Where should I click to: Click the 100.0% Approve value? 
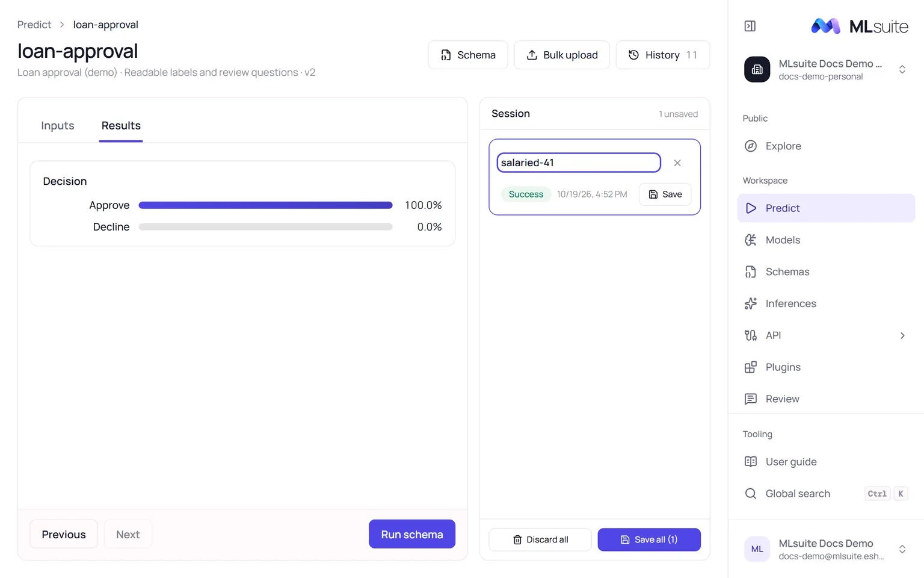coord(423,205)
